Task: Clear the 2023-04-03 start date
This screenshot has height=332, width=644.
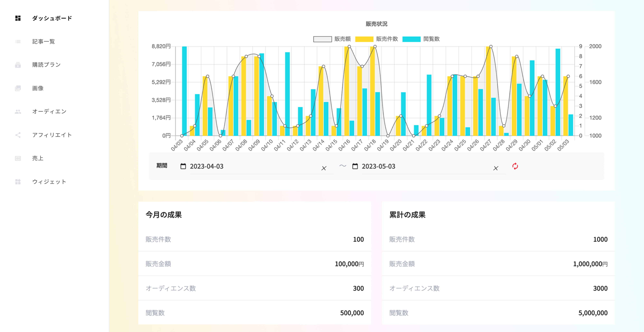Action: point(324,168)
